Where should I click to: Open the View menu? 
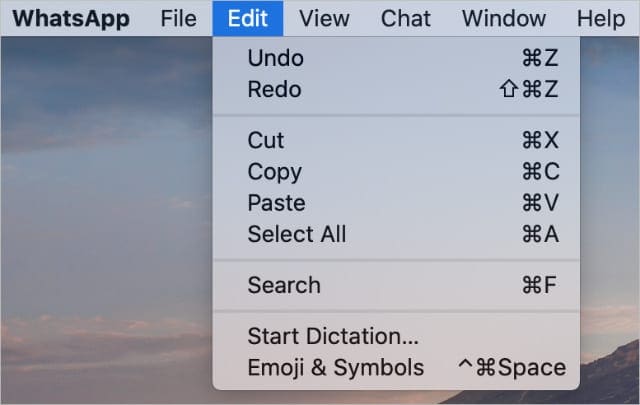[x=324, y=18]
